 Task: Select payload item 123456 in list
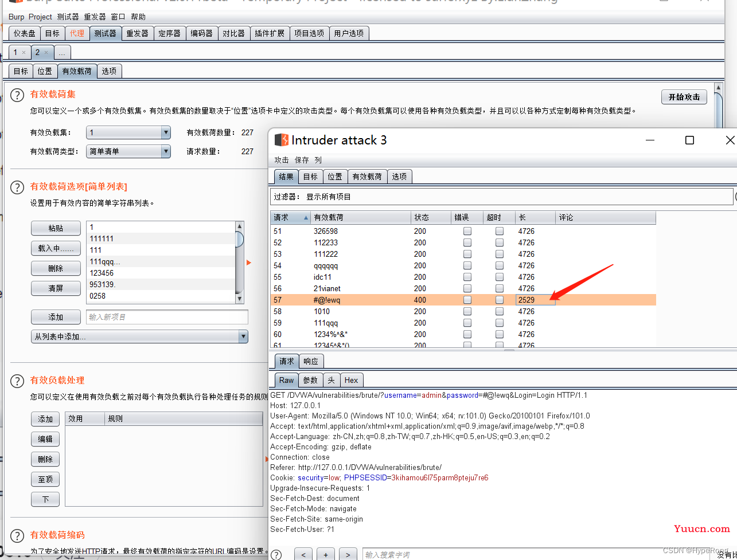point(161,273)
